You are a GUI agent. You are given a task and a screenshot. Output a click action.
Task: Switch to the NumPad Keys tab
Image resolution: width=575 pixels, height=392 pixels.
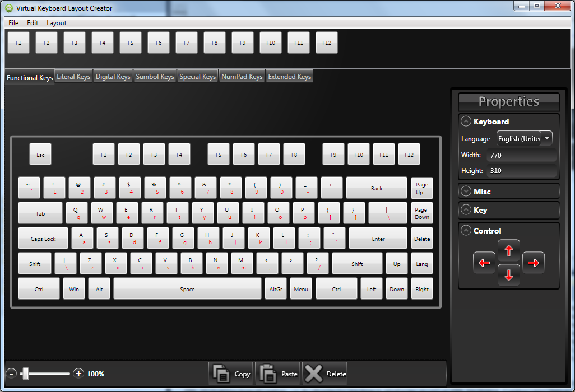tap(242, 77)
